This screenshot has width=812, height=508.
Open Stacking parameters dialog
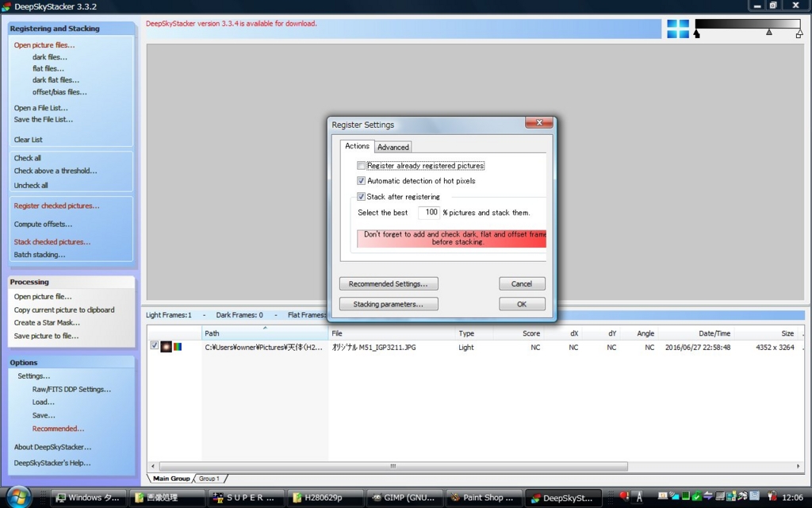[x=389, y=304]
